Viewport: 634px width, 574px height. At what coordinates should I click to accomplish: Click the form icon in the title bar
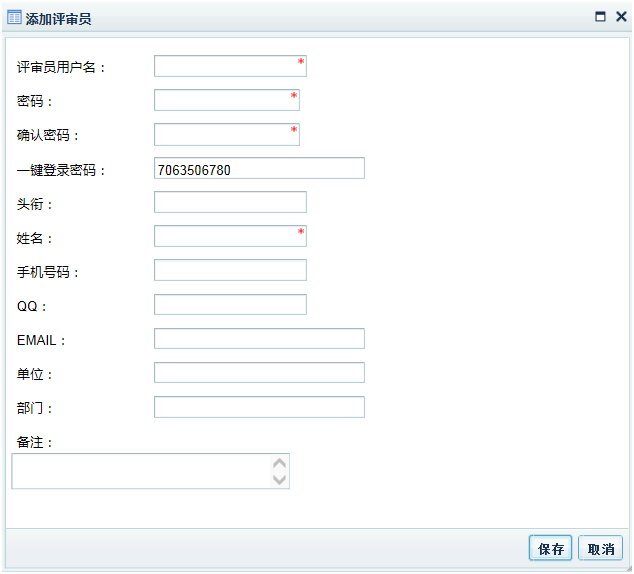pos(15,17)
